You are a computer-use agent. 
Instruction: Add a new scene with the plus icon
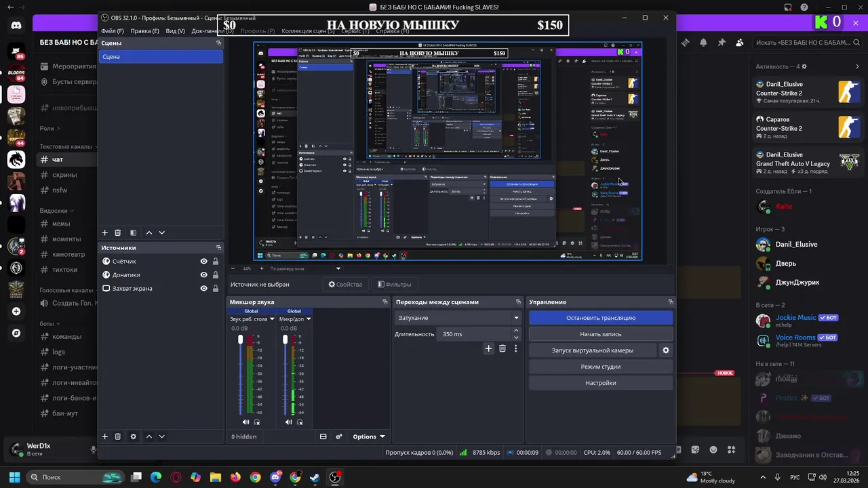[104, 232]
